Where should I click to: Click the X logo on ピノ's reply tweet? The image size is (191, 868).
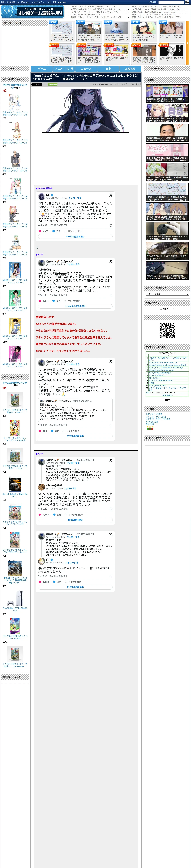pos(111,534)
